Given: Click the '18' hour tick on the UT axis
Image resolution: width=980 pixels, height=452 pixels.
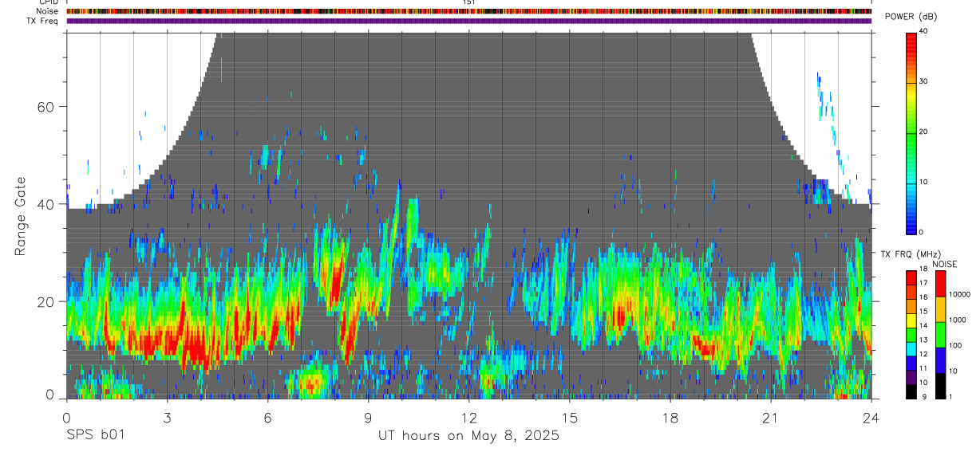Looking at the screenshot, I should tap(670, 417).
